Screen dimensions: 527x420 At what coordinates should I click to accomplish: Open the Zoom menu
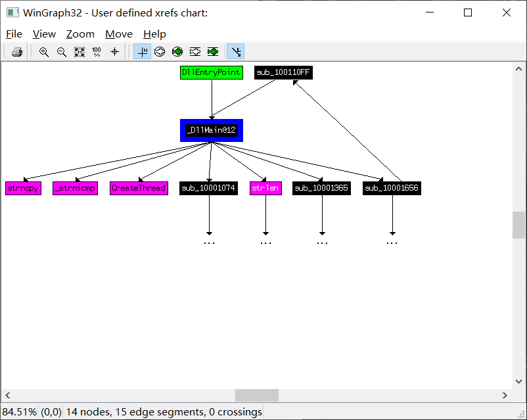pyautogui.click(x=80, y=34)
